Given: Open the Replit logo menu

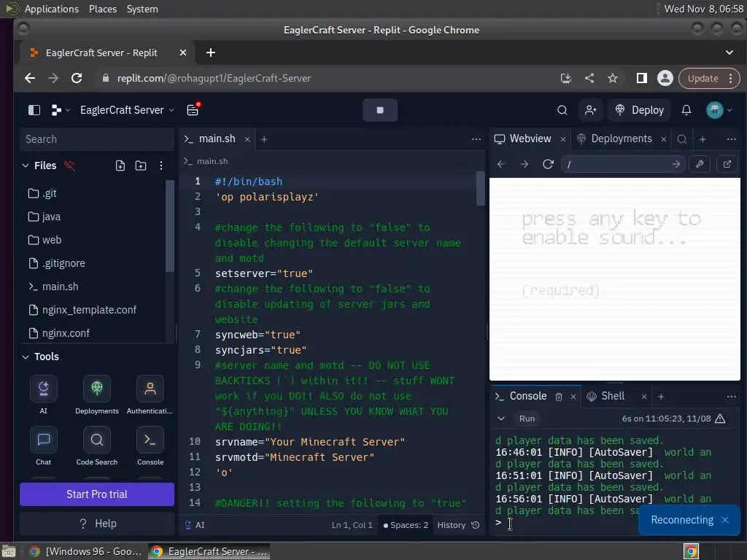Looking at the screenshot, I should click(x=60, y=110).
